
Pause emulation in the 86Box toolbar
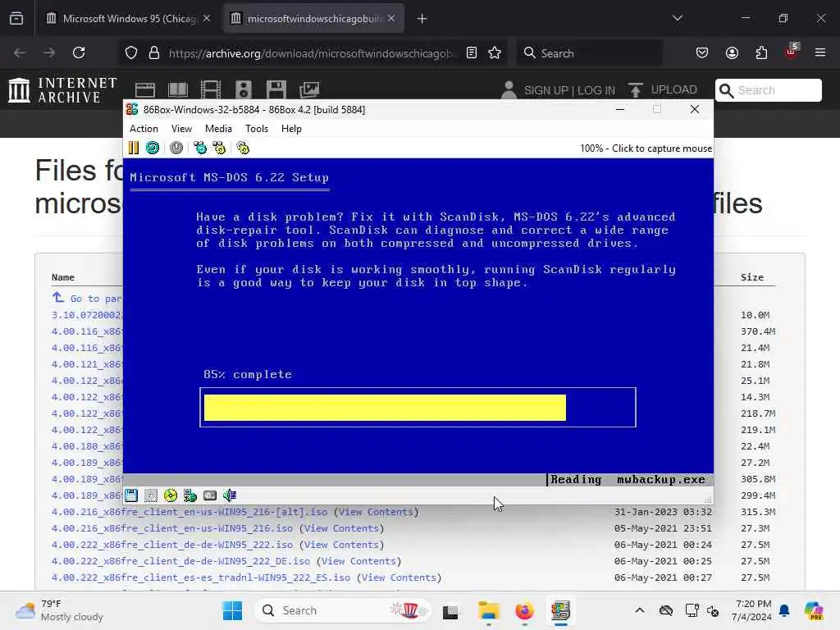tap(134, 148)
